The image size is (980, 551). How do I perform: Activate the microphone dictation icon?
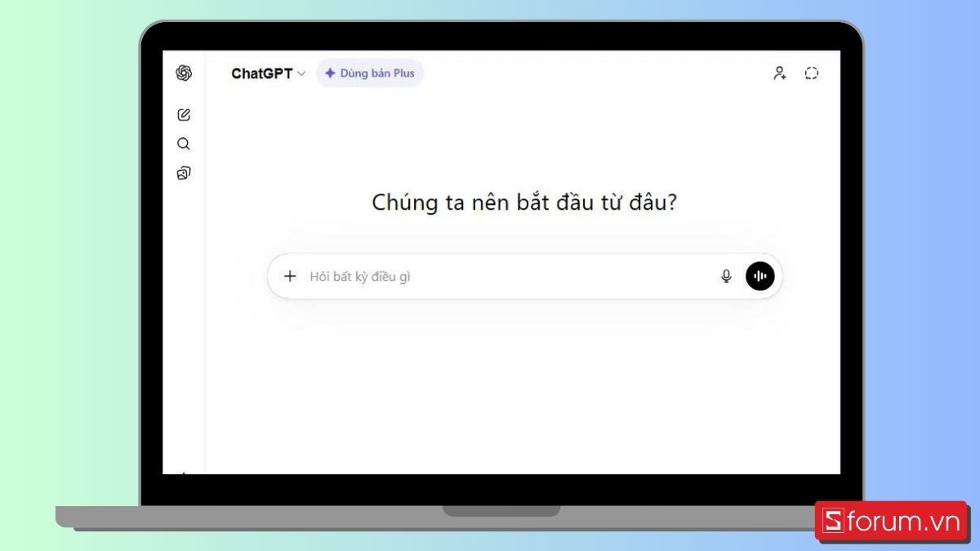(726, 276)
